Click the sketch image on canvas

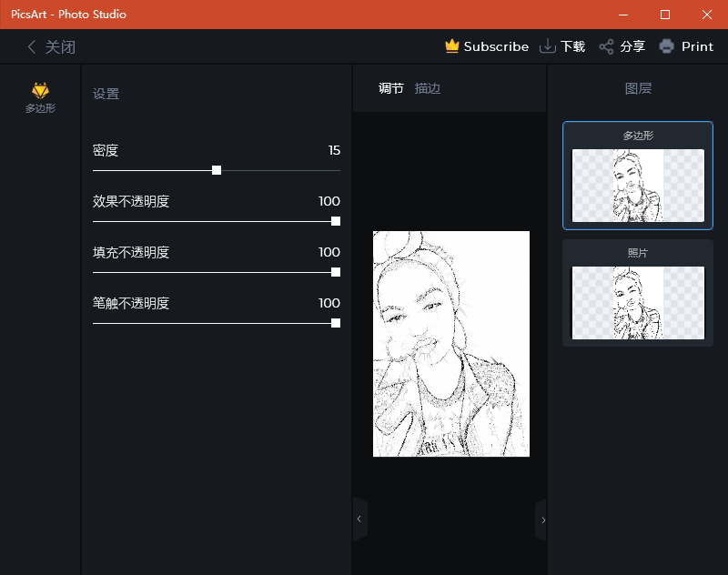[x=451, y=344]
